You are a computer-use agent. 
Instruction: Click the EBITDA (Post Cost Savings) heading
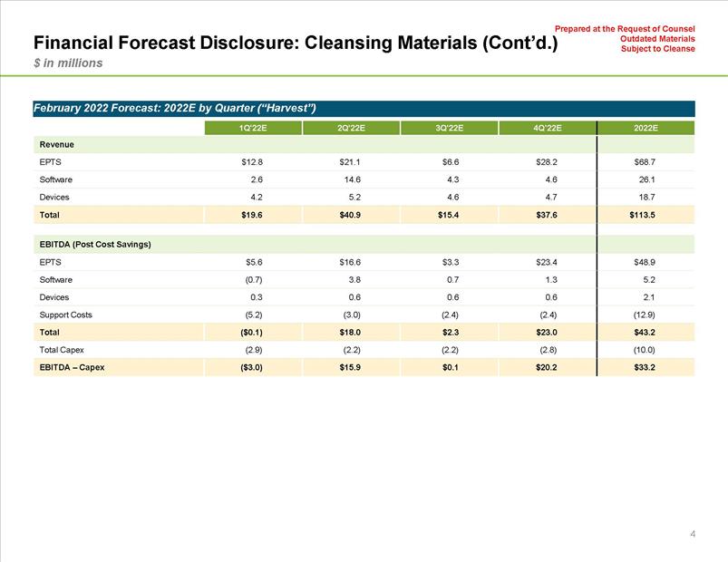(x=95, y=245)
